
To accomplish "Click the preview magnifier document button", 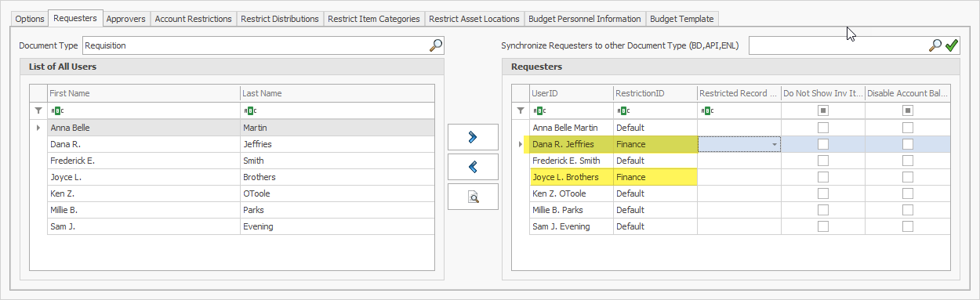I will [473, 197].
